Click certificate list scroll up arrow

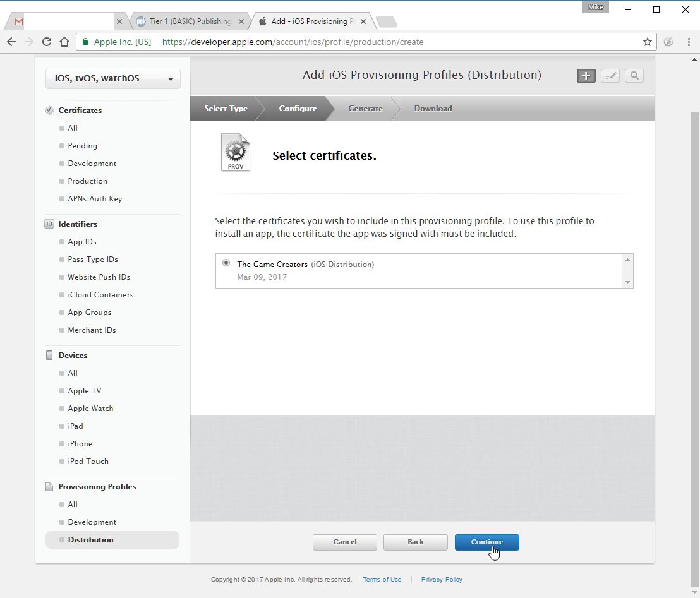pyautogui.click(x=628, y=260)
